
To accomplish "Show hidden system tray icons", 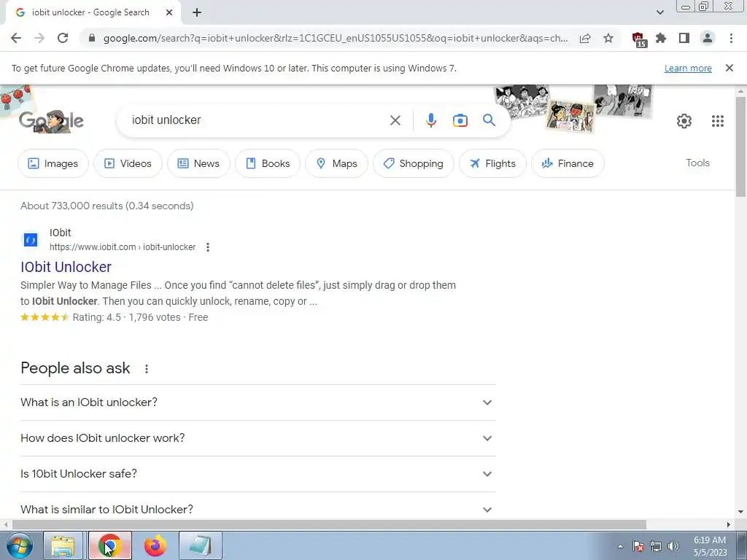I will (x=620, y=546).
